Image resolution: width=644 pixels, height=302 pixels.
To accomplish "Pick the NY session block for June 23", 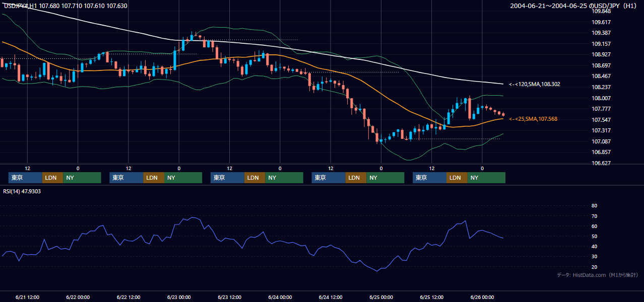I will pyautogui.click(x=284, y=178).
